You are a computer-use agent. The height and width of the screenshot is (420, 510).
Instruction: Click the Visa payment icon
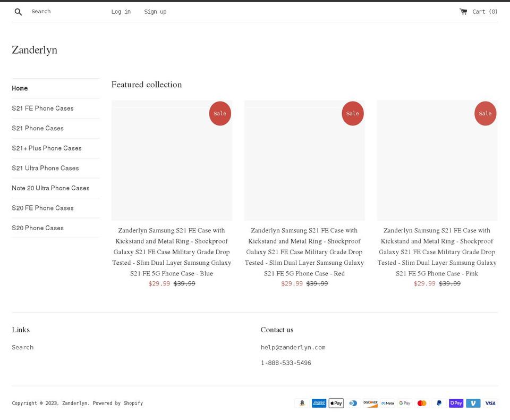pos(490,403)
